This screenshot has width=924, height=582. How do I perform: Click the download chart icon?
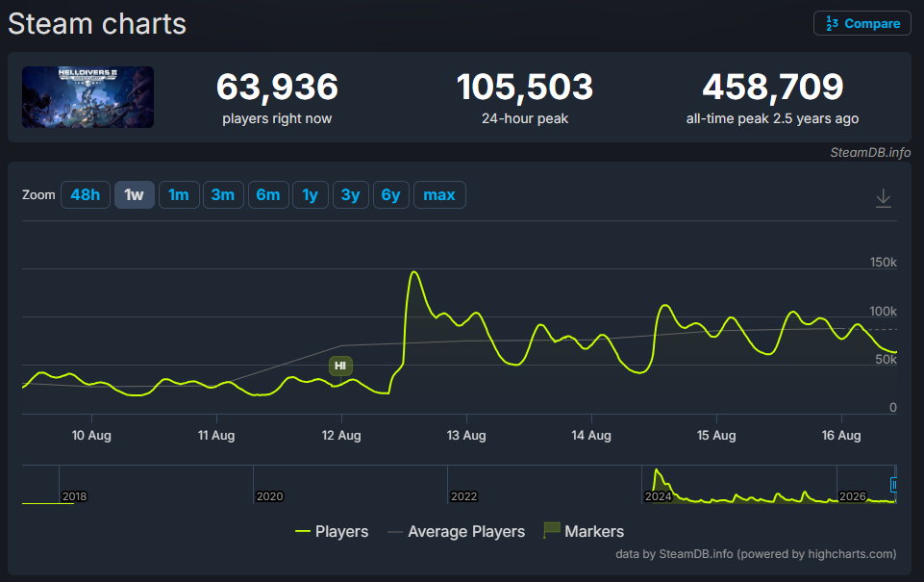(x=883, y=198)
